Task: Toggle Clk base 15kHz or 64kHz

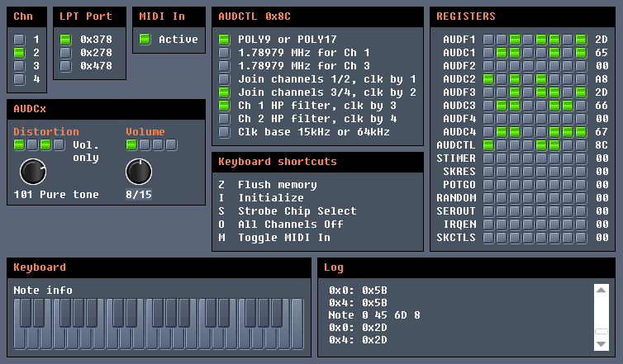Action: tap(224, 132)
